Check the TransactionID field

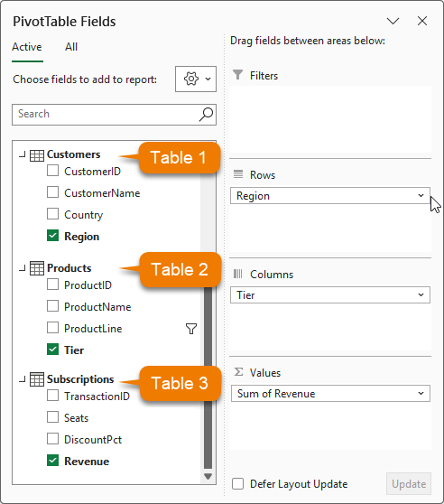point(52,396)
